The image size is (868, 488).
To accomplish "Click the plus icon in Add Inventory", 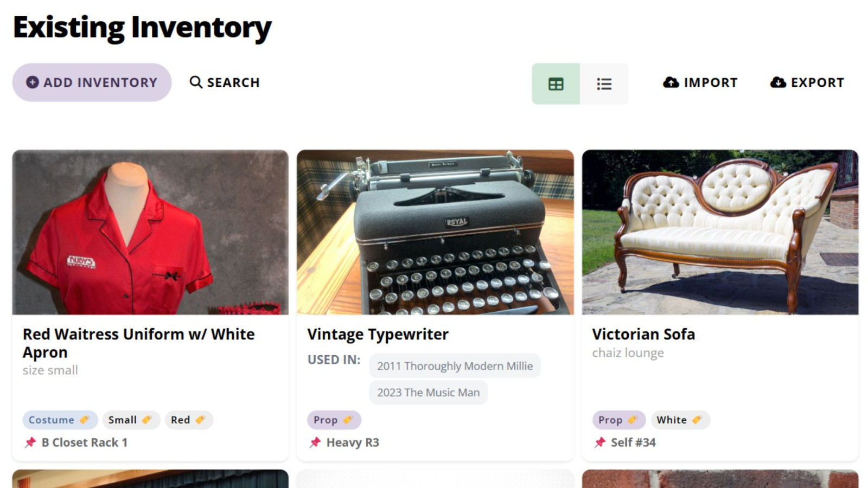I will tap(33, 82).
